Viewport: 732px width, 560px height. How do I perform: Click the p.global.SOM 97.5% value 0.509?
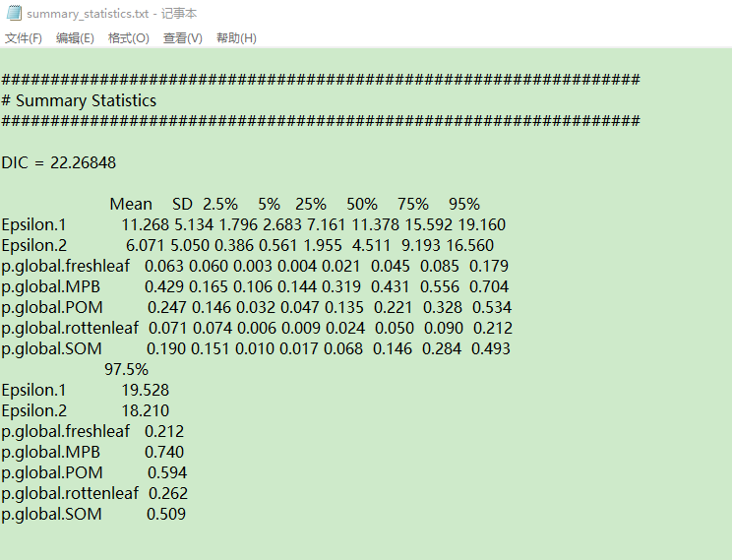tap(166, 514)
